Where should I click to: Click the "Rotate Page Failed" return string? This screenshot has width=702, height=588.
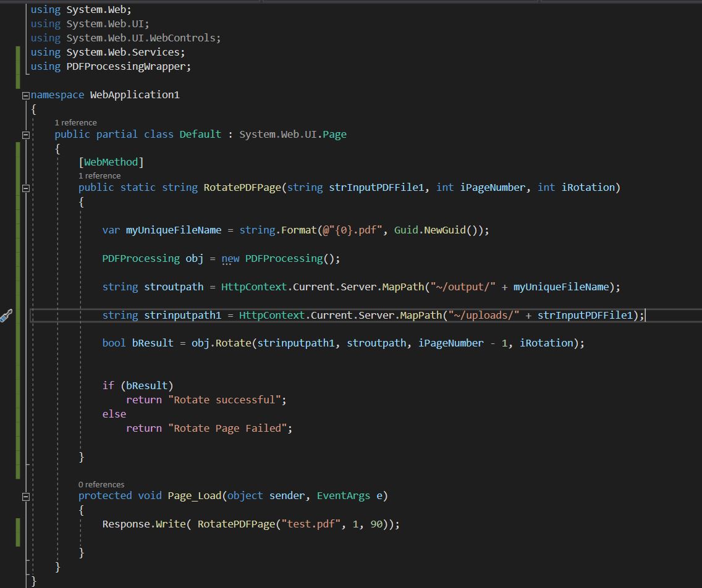(x=228, y=428)
